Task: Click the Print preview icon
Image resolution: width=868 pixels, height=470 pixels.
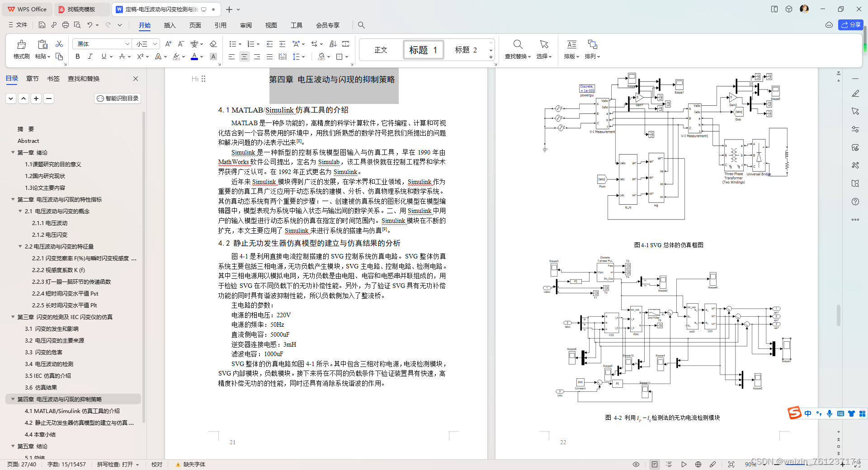Action: (x=77, y=25)
